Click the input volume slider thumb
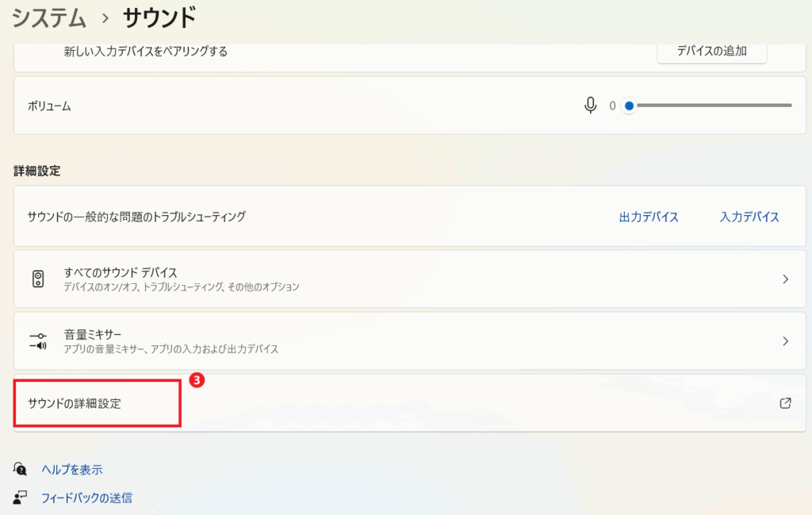The image size is (812, 515). [x=629, y=106]
